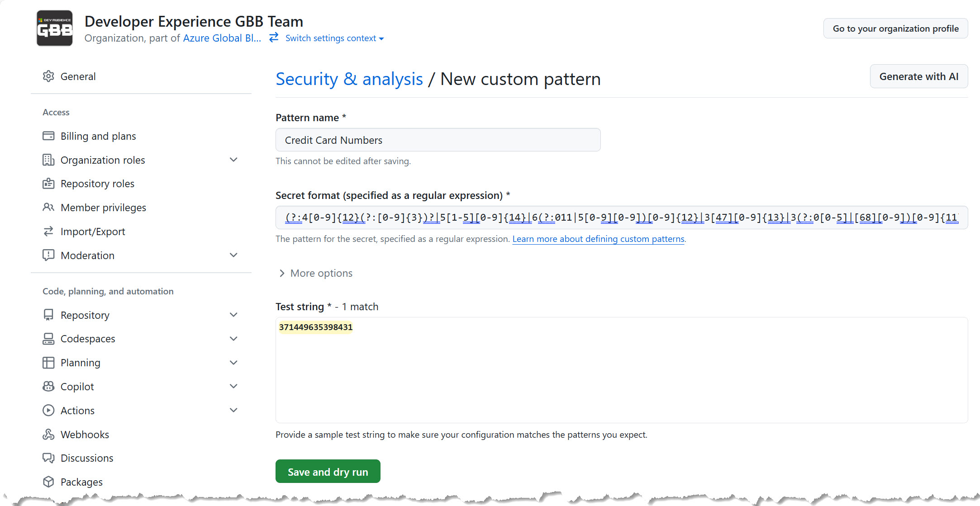Select the Repository roles icon in sidebar
Viewport: 980px width, 506px height.
coord(49,184)
